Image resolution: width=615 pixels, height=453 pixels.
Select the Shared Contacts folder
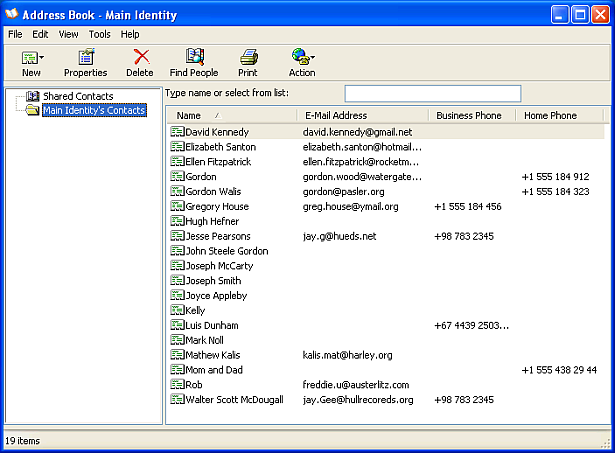pyautogui.click(x=78, y=96)
